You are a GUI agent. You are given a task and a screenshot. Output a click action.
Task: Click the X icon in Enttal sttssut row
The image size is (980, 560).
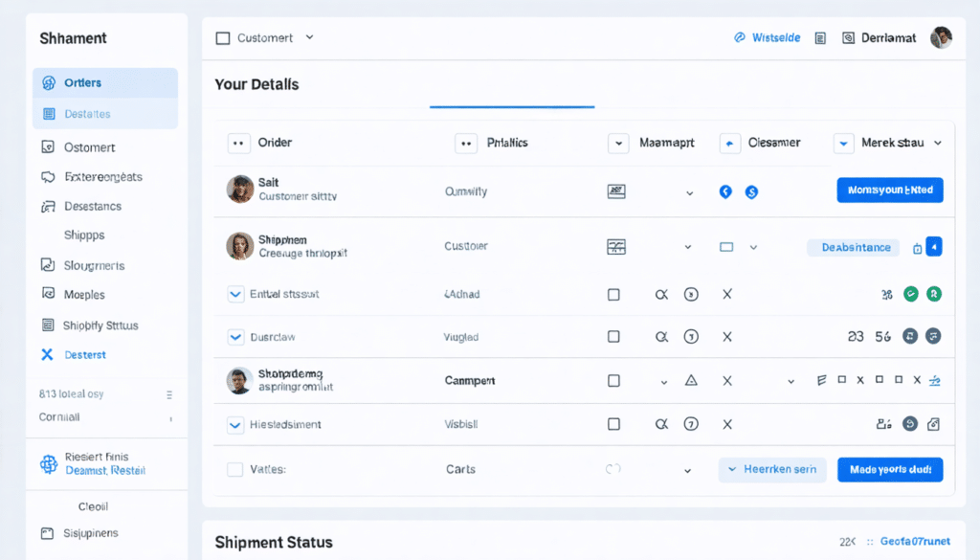(727, 294)
